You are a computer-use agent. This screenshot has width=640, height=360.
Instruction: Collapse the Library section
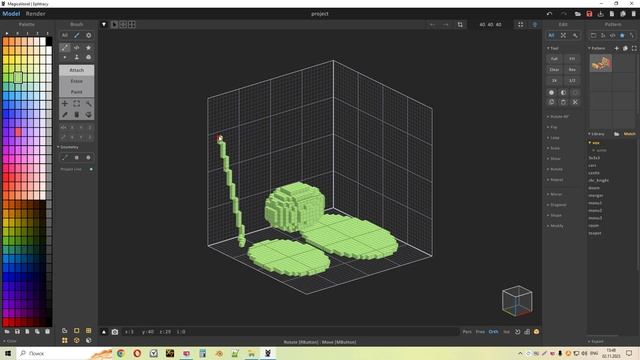[596, 134]
